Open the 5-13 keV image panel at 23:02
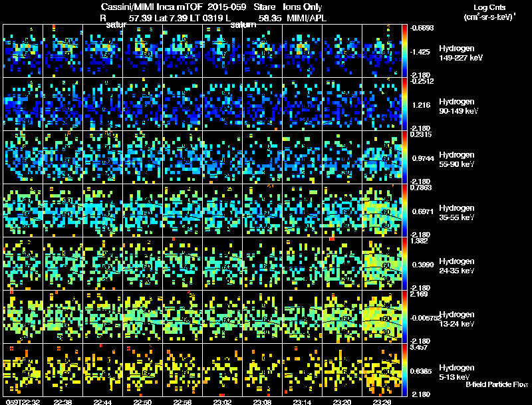 tap(222, 370)
